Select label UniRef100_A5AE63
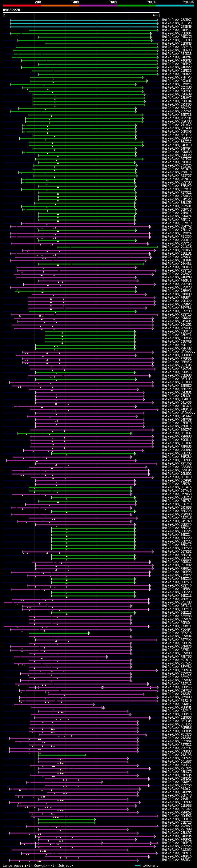The height and width of the screenshot is (868, 197). tap(177, 816)
